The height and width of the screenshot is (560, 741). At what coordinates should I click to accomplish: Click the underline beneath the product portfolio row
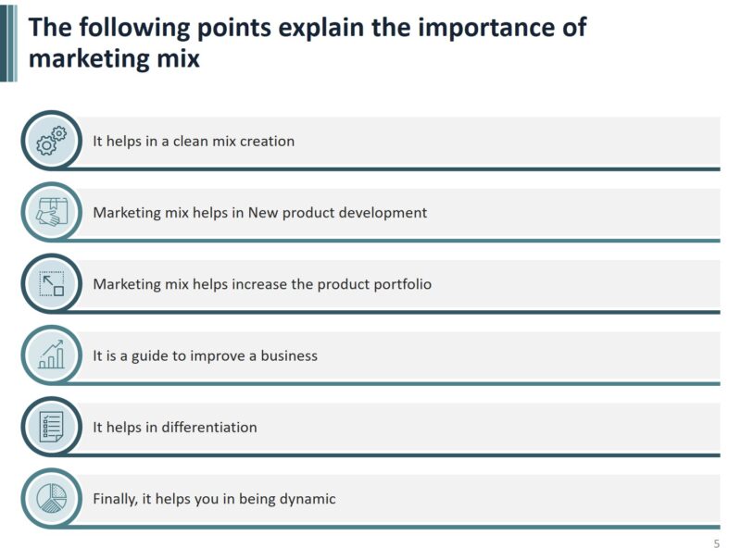[x=398, y=312]
